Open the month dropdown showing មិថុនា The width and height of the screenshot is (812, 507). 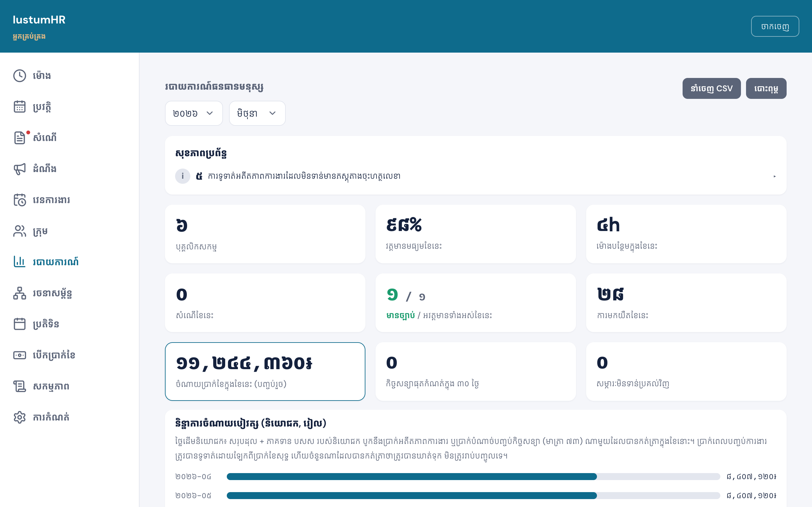coord(257,113)
